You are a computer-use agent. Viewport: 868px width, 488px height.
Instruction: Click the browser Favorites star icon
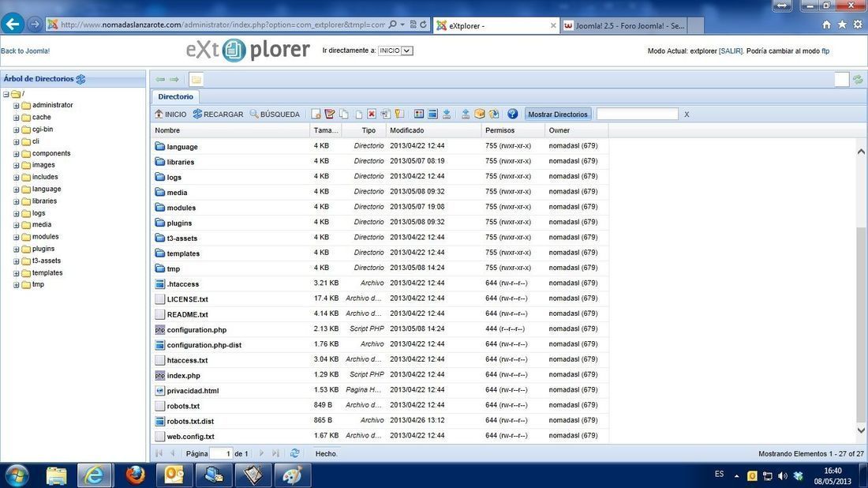(x=842, y=24)
